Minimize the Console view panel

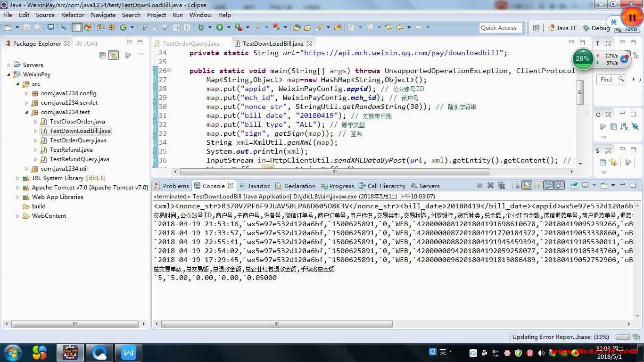pyautogui.click(x=622, y=184)
